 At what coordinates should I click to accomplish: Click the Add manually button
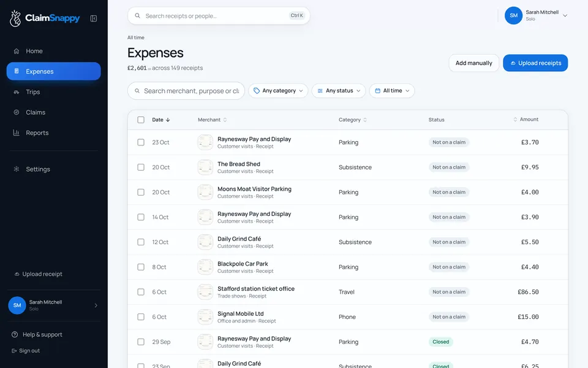click(x=473, y=63)
